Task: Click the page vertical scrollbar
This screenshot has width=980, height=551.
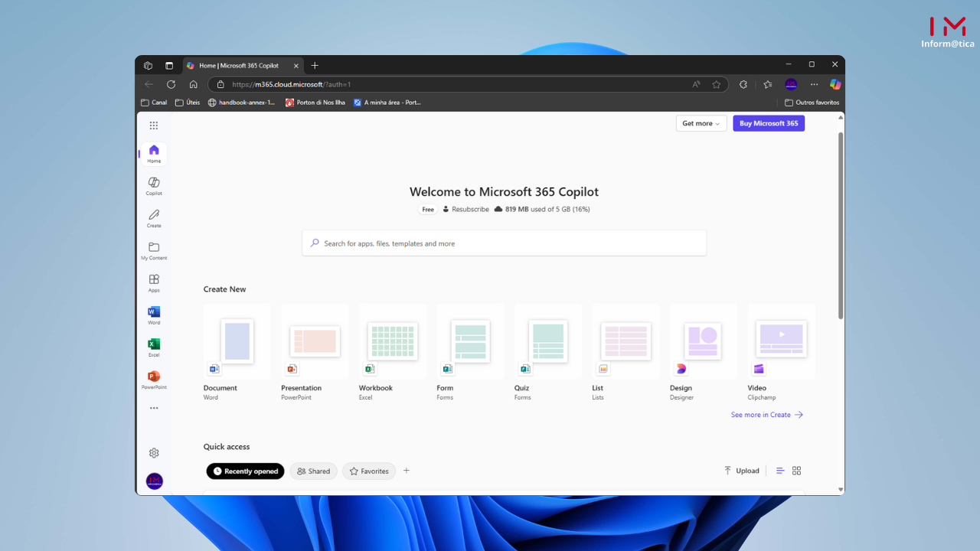Action: tap(841, 226)
